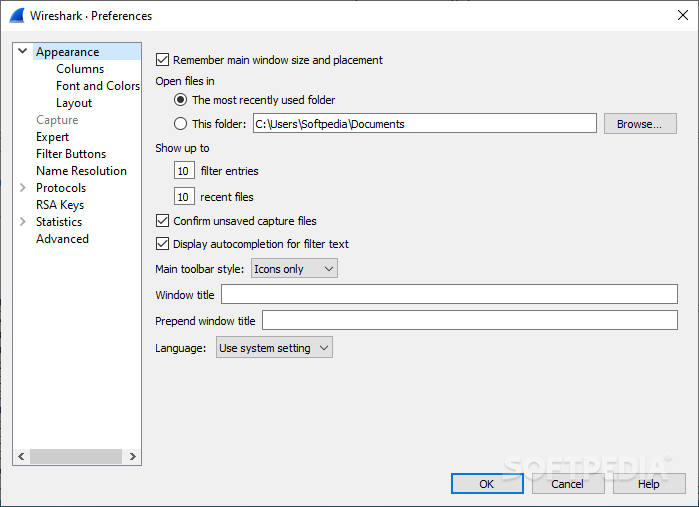Screen dimensions: 699x507
Task: Click the tree's horizontal scrollbar thumb
Action: [x=76, y=456]
